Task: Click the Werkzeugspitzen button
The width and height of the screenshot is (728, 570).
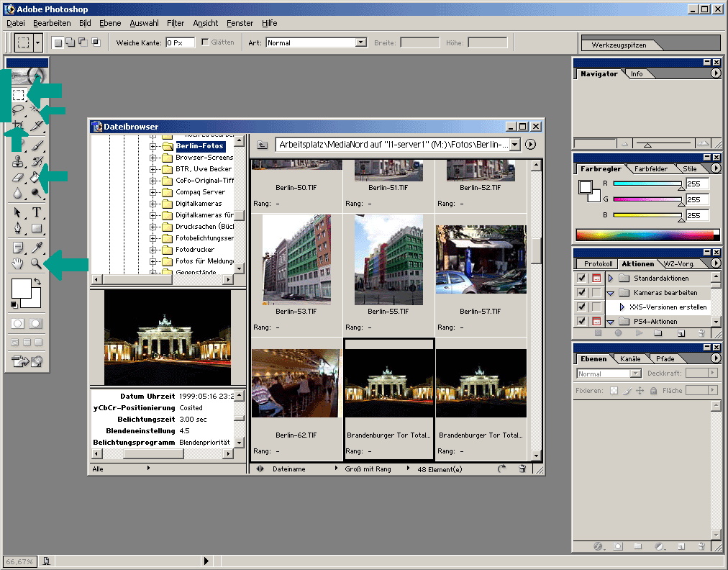Action: (618, 45)
